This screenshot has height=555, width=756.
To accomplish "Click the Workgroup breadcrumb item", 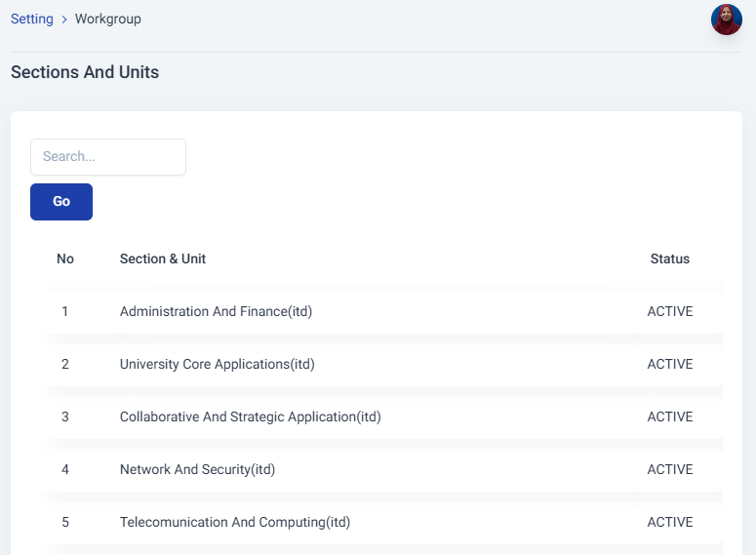I will coord(108,20).
